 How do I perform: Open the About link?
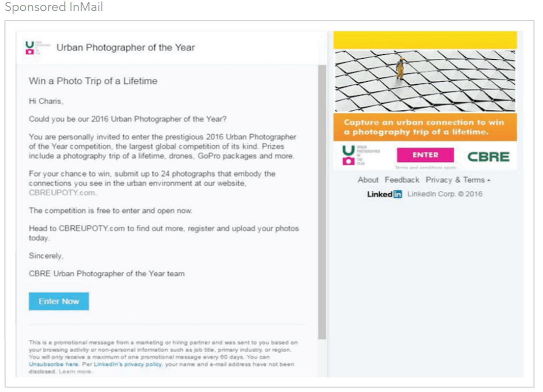tap(368, 180)
